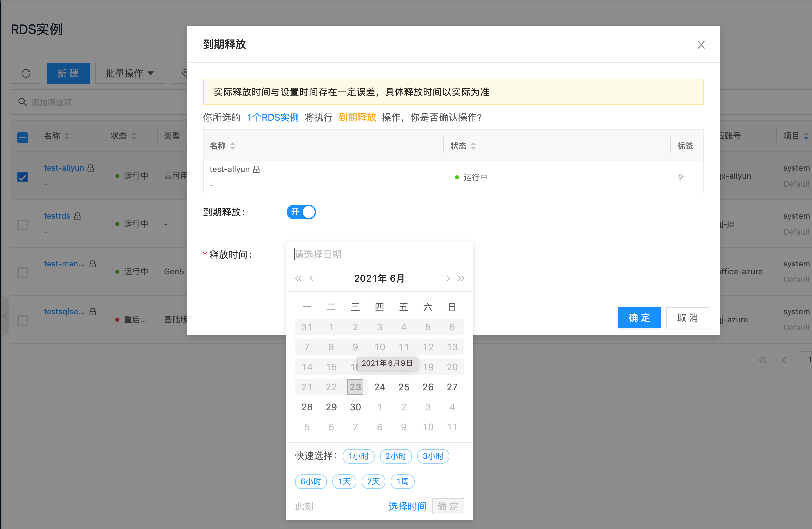Screen dimensions: 812x529
Task: Go to previous month in calendar
Action: coord(311,278)
